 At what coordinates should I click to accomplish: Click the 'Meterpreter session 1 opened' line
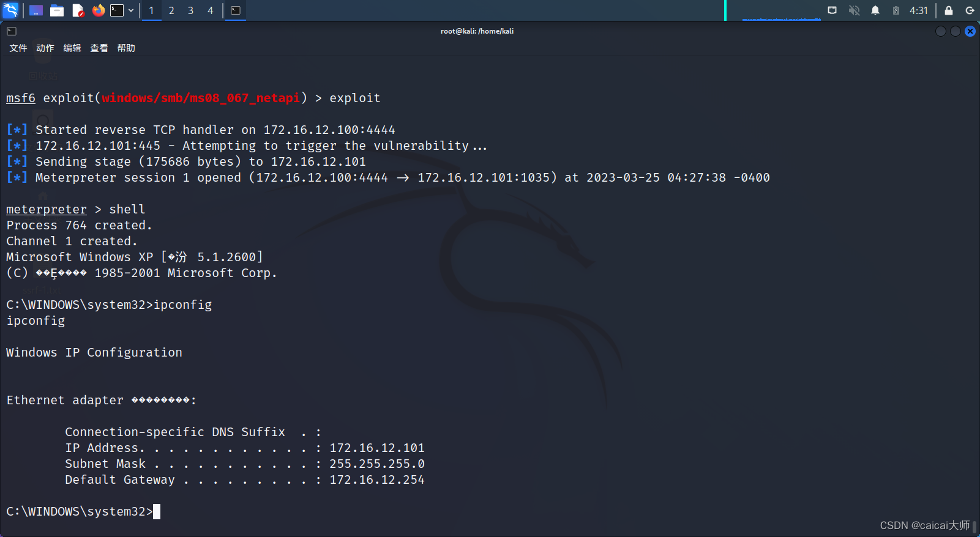tap(388, 177)
